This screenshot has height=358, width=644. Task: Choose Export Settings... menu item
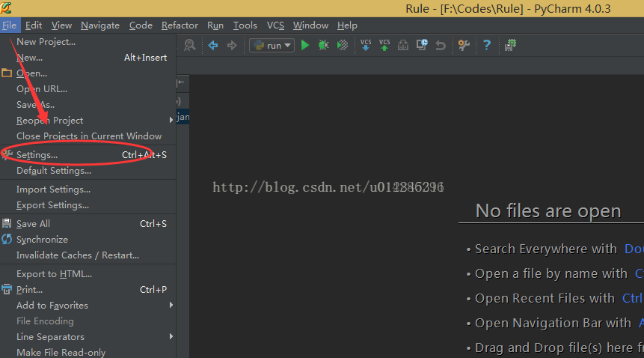click(88, 205)
